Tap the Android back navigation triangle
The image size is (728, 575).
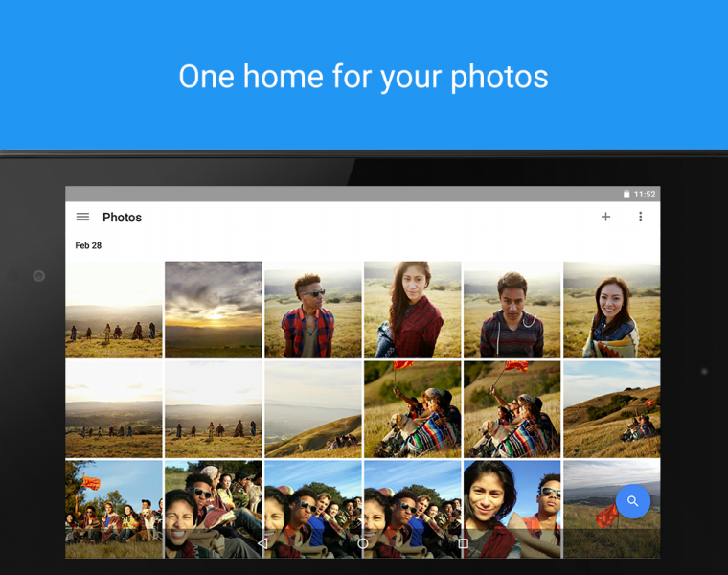262,543
